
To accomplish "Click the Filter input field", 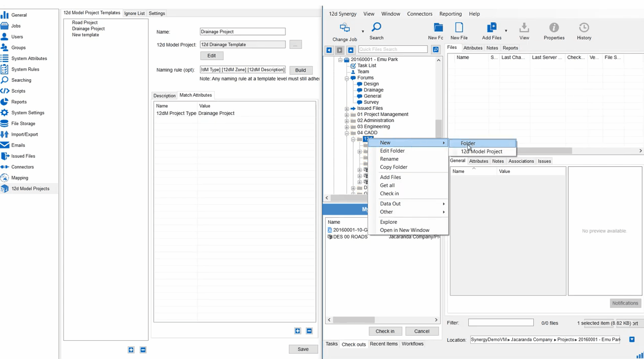I will tap(500, 323).
